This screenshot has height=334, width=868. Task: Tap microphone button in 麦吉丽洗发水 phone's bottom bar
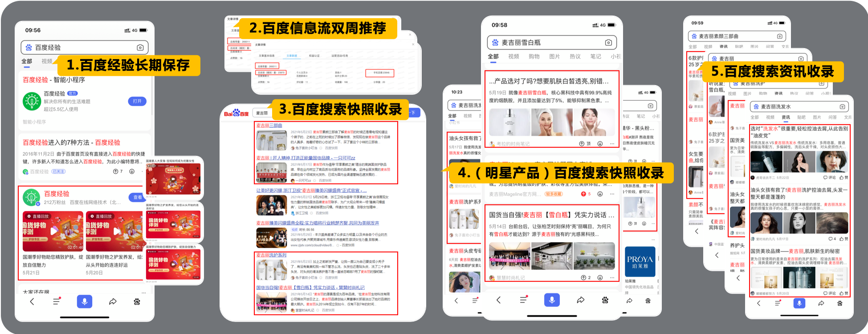(799, 303)
